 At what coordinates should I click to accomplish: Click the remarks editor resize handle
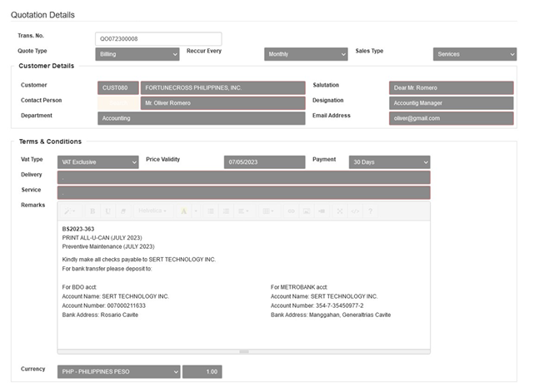(244, 351)
